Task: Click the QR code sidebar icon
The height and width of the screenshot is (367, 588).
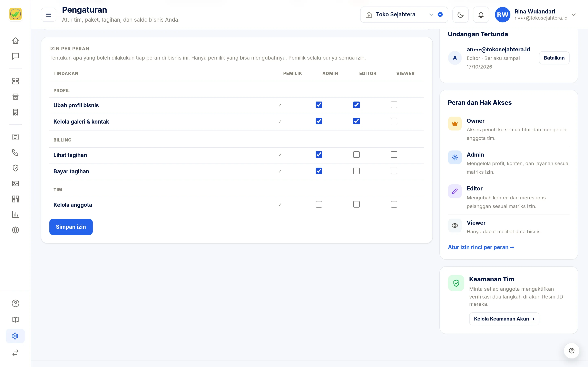Action: pos(15,199)
